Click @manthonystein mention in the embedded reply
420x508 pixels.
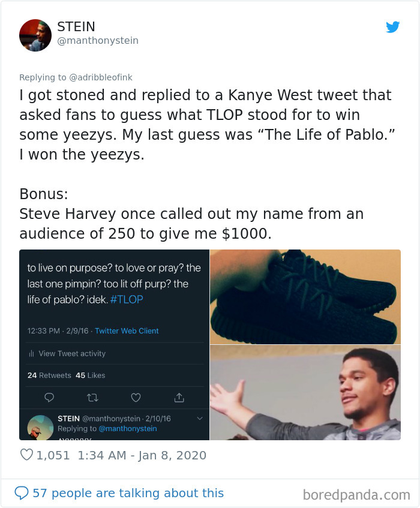click(x=128, y=429)
